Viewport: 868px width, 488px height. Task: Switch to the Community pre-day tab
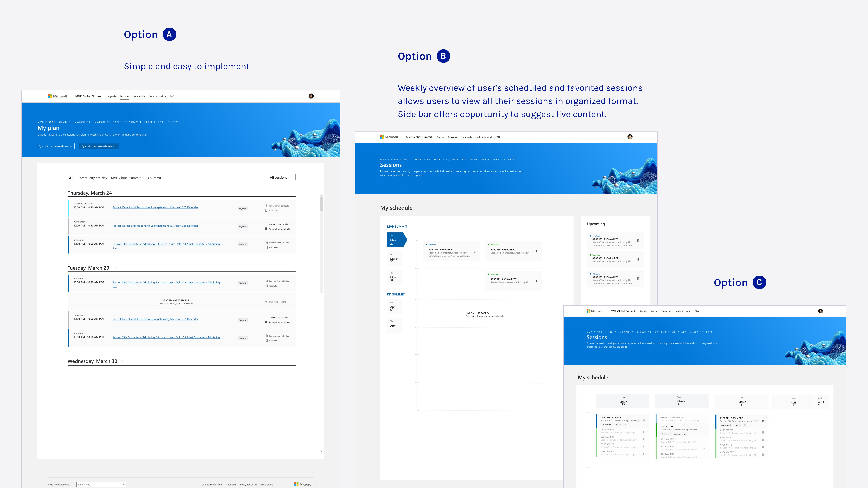[92, 178]
